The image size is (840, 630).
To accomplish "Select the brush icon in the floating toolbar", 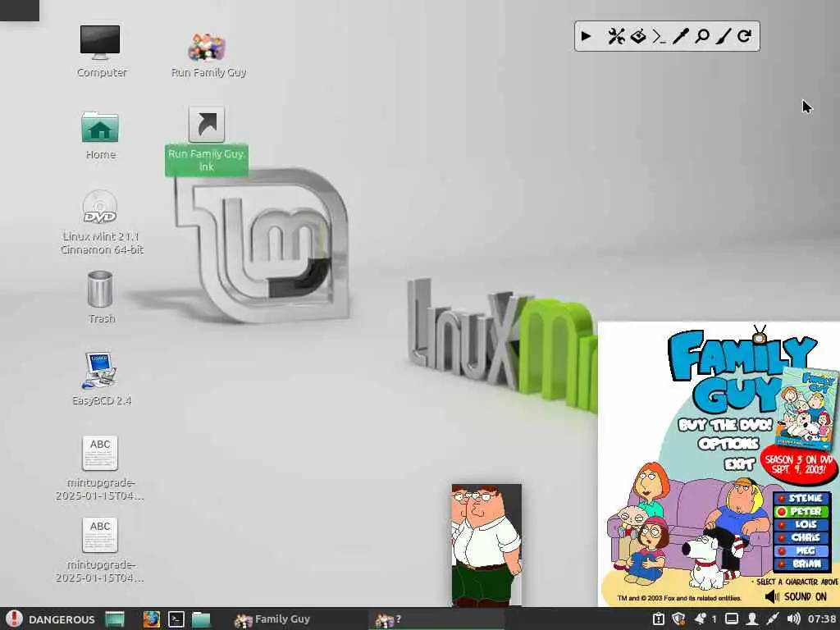I will pyautogui.click(x=724, y=36).
